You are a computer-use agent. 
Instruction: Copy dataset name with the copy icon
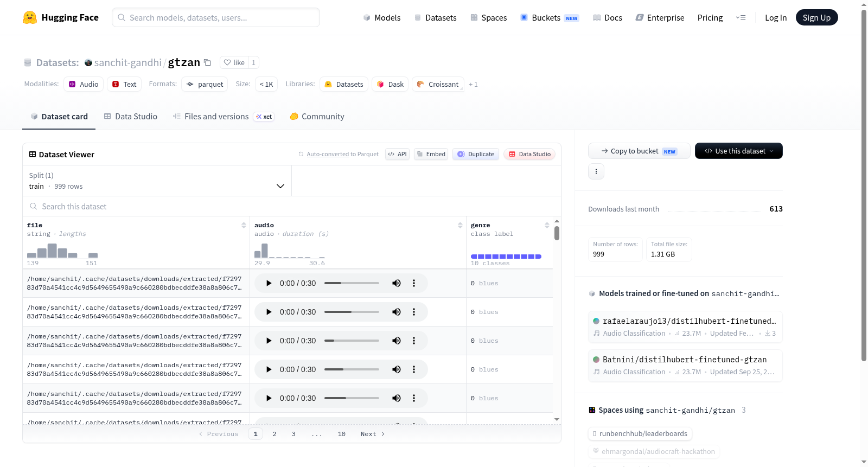[207, 62]
